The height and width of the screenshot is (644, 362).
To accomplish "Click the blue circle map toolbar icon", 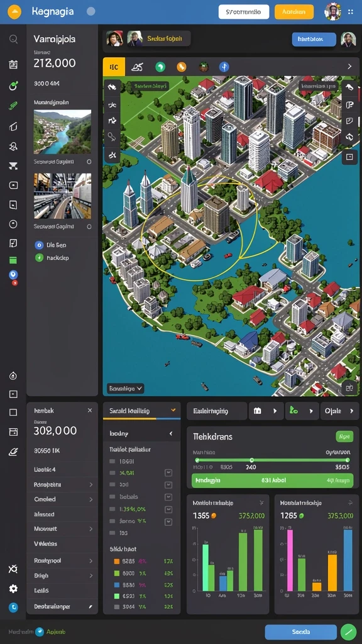I will tap(224, 67).
